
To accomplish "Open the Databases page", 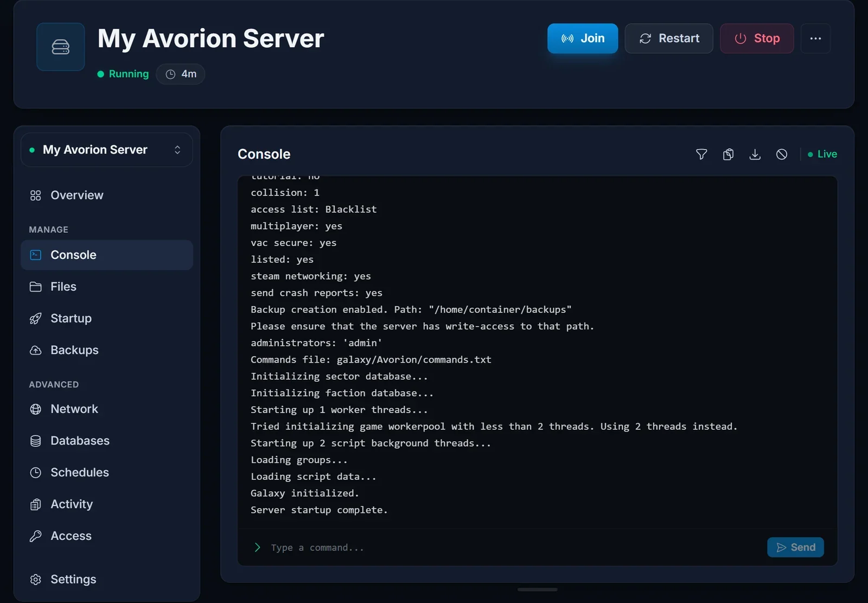I will (x=107, y=441).
